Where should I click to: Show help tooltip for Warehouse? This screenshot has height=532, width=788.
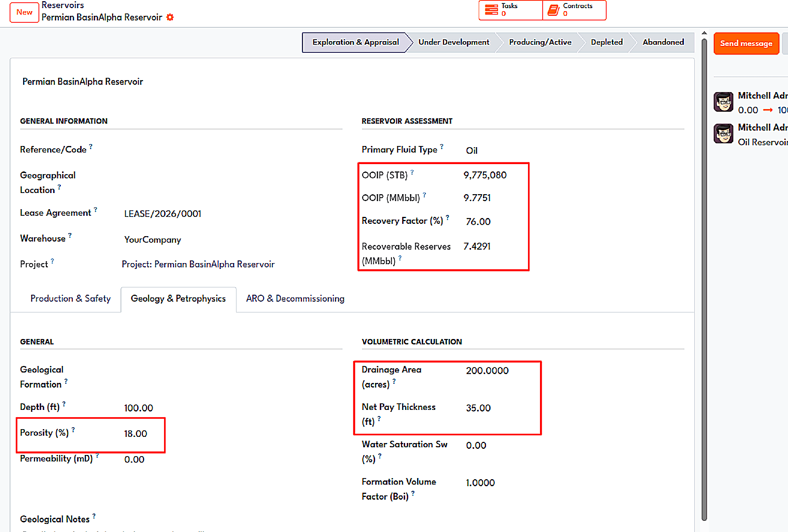click(x=70, y=235)
